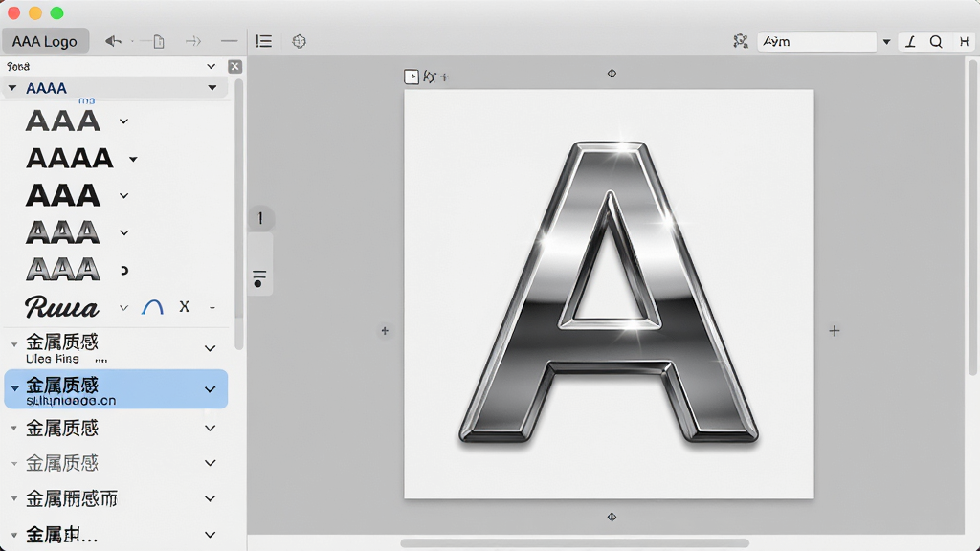Click the forward arrow icon in top toolbar

click(x=193, y=42)
